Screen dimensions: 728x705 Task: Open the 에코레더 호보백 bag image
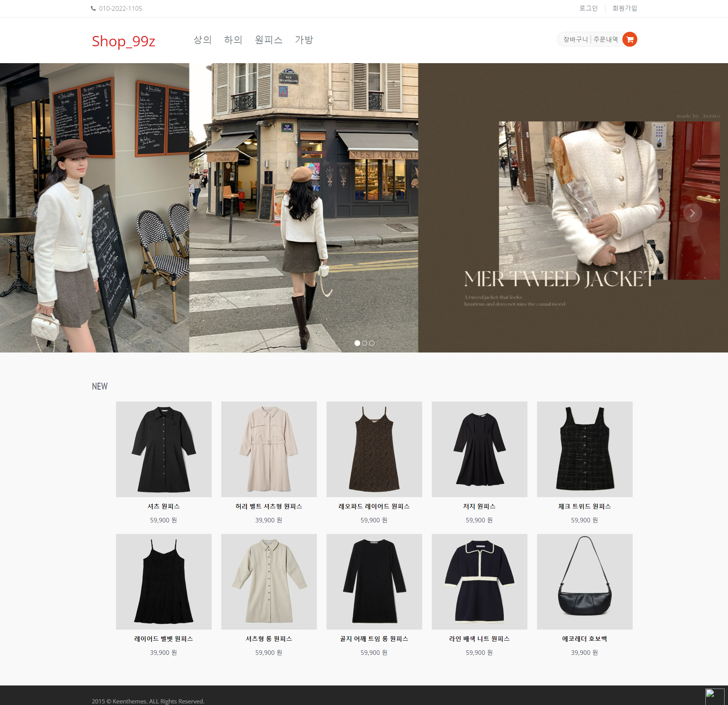point(585,582)
